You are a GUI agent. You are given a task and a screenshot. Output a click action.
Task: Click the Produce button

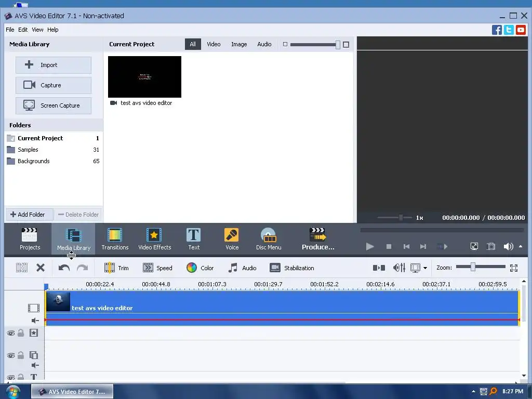click(318, 239)
